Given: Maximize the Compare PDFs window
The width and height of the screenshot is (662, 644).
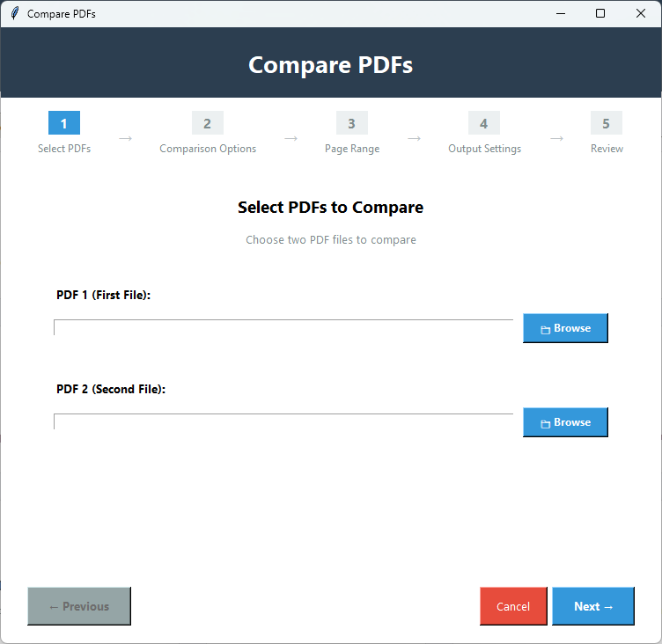Looking at the screenshot, I should pos(600,13).
